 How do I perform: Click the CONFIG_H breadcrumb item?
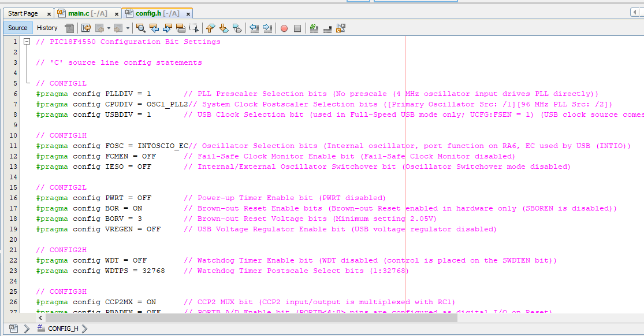click(x=58, y=328)
